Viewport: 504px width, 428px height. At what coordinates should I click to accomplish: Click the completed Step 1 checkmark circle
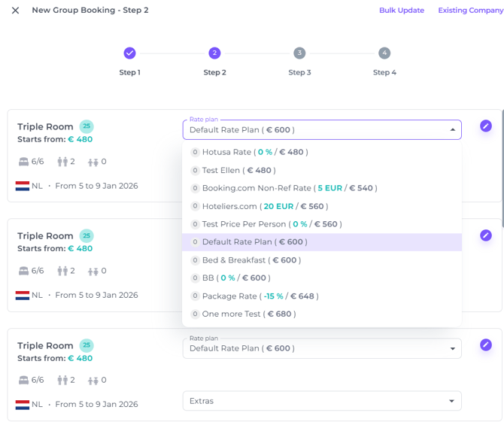click(129, 53)
